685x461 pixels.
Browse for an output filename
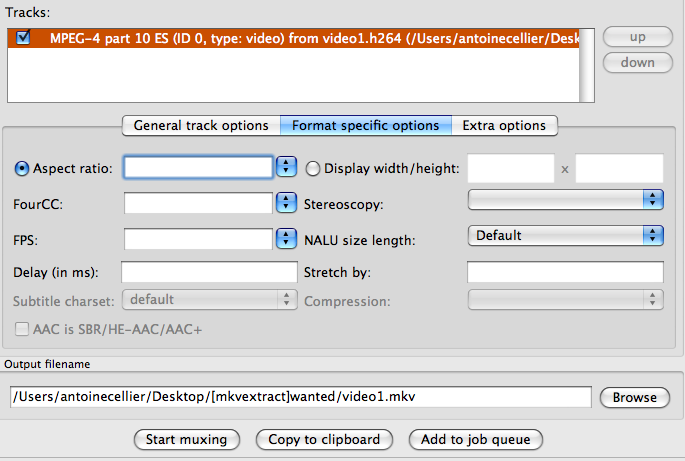pos(635,398)
